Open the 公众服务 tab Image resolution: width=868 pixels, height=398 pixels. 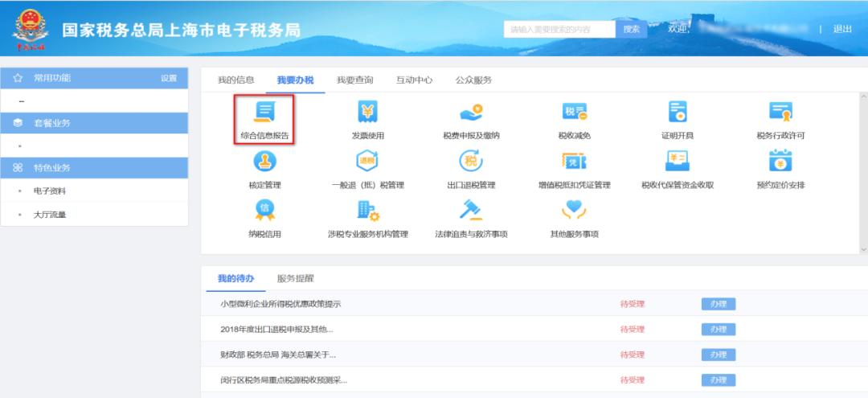[473, 80]
